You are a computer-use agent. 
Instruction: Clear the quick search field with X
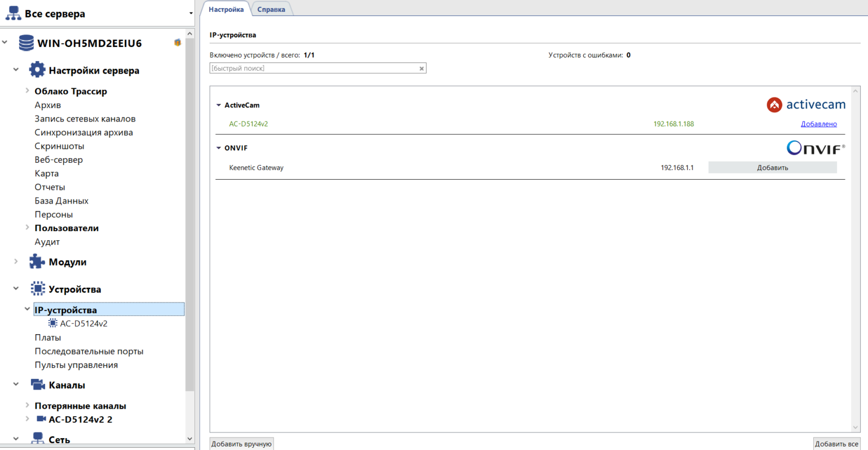point(422,68)
